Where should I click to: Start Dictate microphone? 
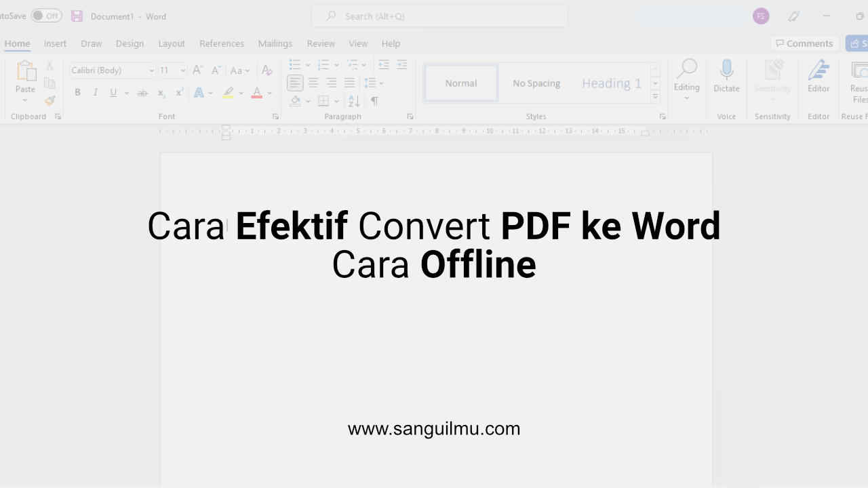[x=726, y=77]
